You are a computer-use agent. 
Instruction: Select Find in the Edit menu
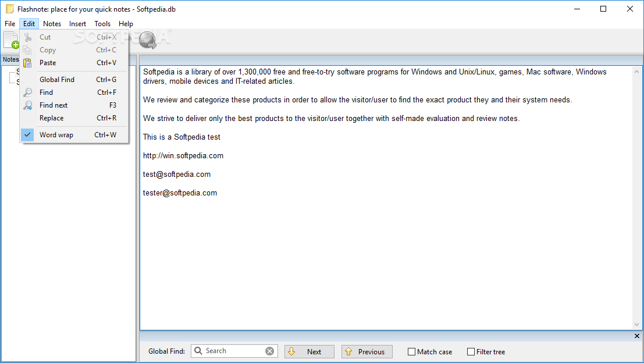pyautogui.click(x=74, y=92)
